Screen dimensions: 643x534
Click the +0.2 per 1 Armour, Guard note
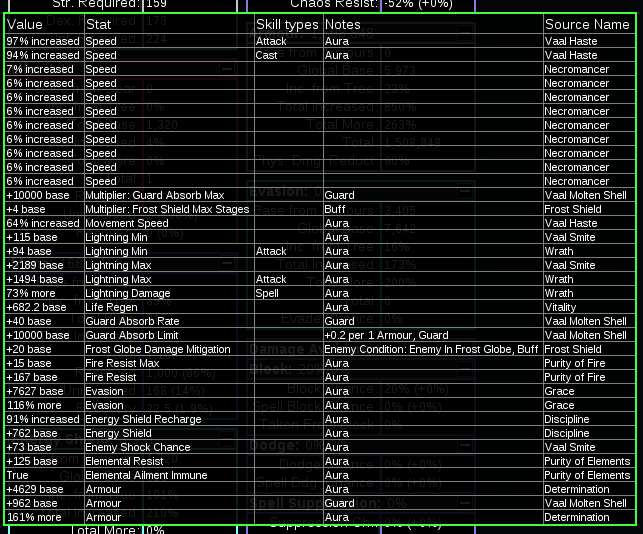[x=386, y=335]
